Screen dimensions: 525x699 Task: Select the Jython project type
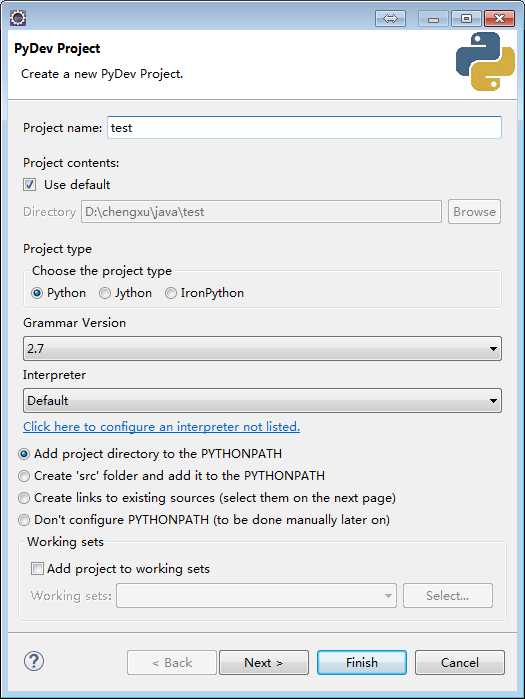[105, 293]
